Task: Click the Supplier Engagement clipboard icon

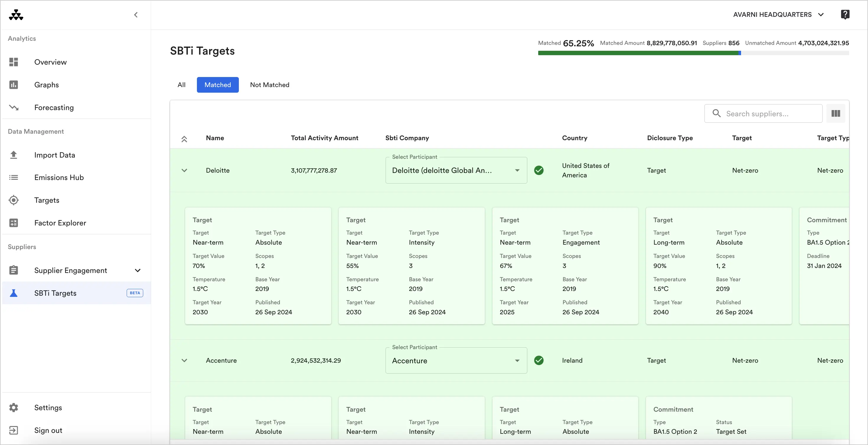Action: coord(14,270)
